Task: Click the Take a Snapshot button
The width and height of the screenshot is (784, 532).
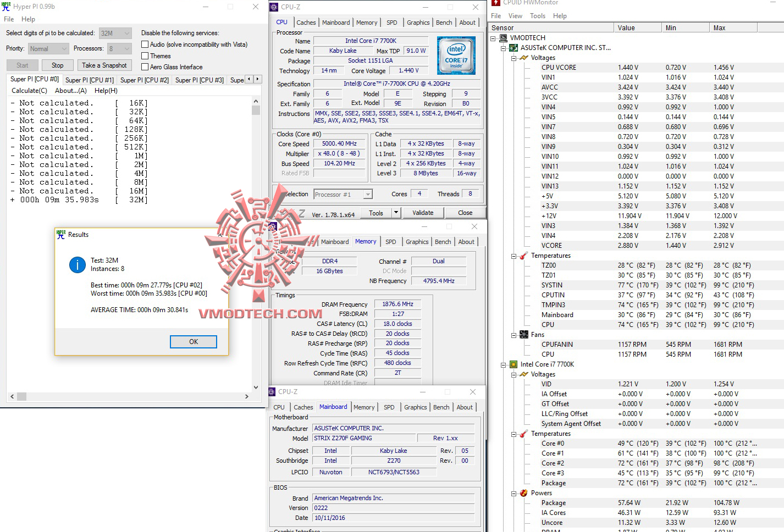Action: pos(104,65)
